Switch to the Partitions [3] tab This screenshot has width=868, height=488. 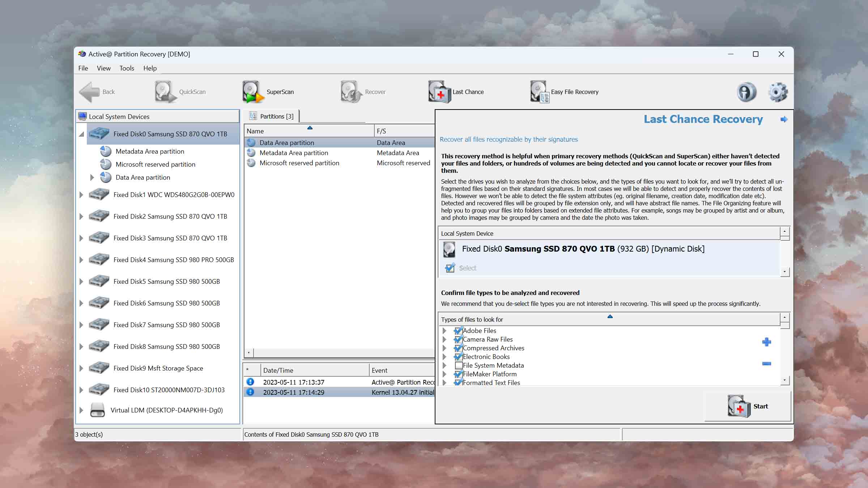(x=272, y=116)
